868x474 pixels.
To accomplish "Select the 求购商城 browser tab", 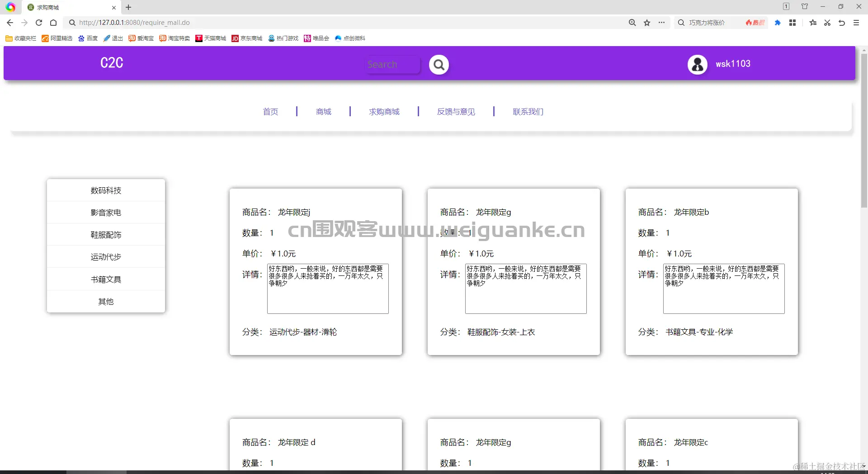I will tap(72, 8).
